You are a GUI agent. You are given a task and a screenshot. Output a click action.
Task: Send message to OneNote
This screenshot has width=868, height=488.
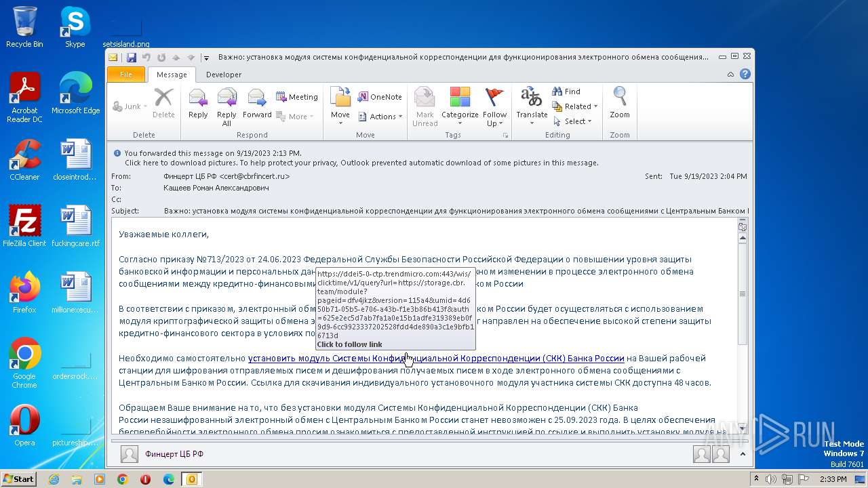[x=379, y=97]
